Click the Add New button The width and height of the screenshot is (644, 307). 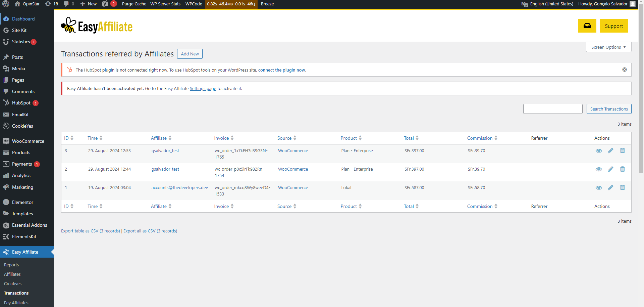[x=190, y=54]
